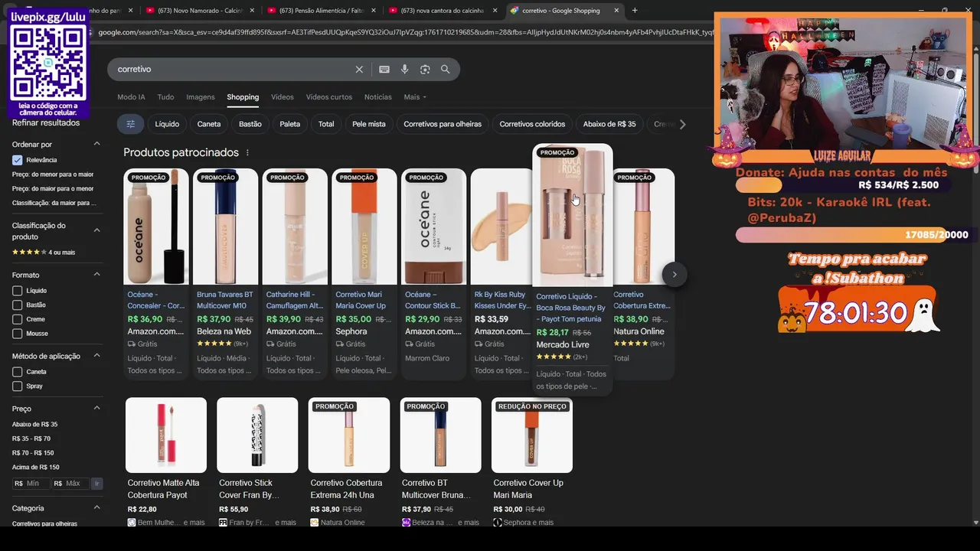The width and height of the screenshot is (980, 551).
Task: Click the Natura Online store icon below Cobertura Extrema
Action: click(x=315, y=523)
